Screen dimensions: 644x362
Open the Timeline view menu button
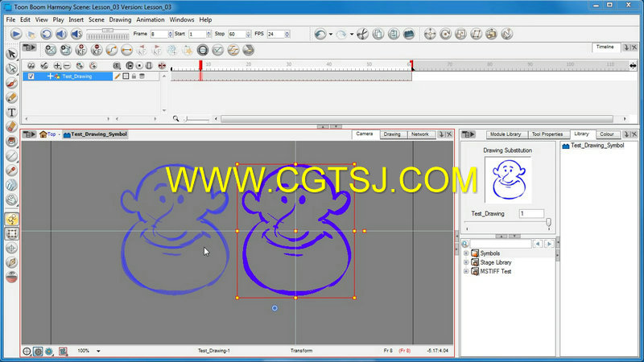click(29, 47)
